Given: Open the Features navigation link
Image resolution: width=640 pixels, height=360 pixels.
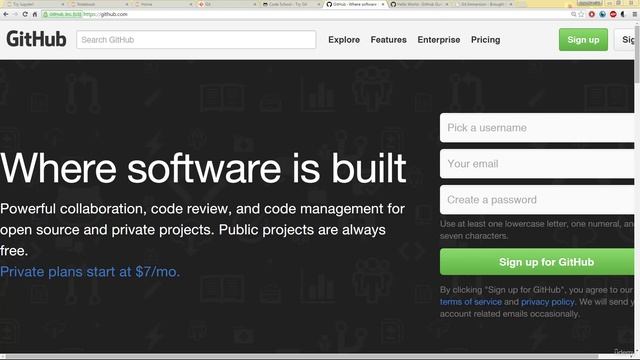Looking at the screenshot, I should [389, 40].
